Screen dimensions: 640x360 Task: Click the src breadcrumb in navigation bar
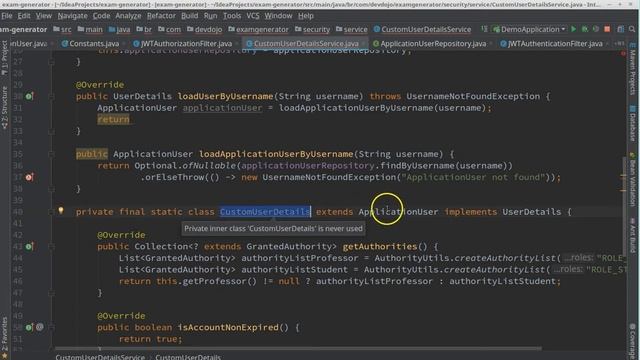click(62, 29)
